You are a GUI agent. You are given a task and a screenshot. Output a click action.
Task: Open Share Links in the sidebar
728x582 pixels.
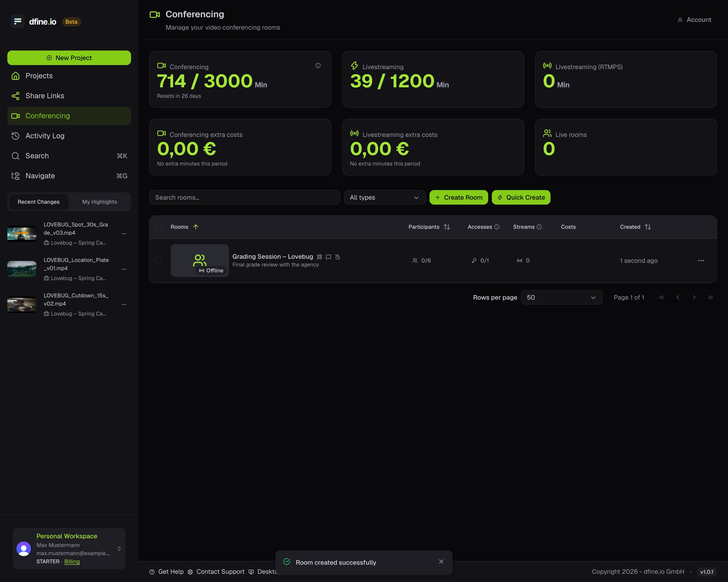coord(69,96)
